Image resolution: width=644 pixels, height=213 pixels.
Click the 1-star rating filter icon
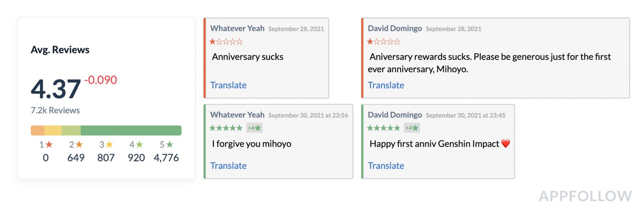tap(49, 145)
